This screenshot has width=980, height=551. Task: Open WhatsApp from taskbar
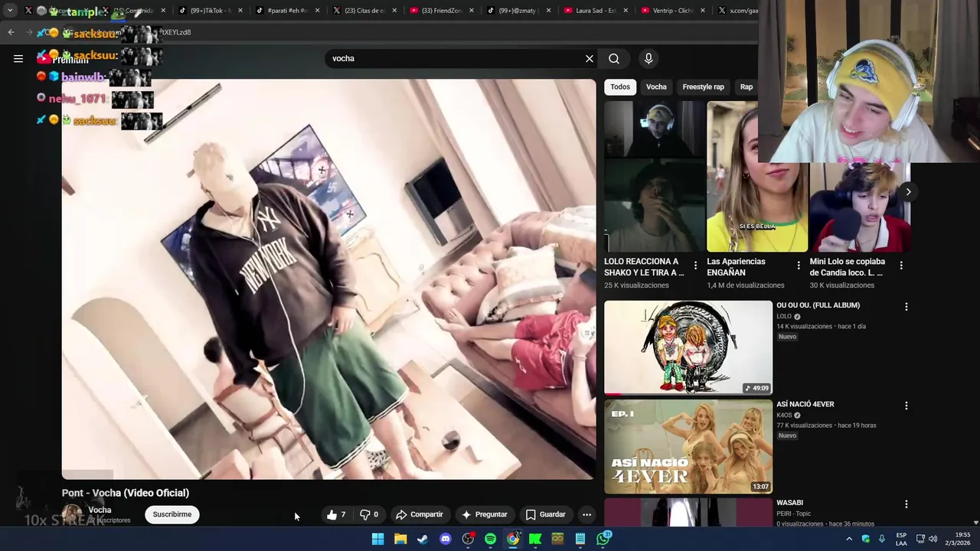point(603,539)
